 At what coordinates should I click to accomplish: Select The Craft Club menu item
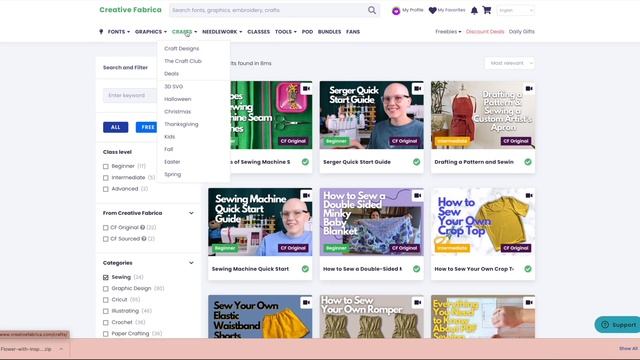183,61
